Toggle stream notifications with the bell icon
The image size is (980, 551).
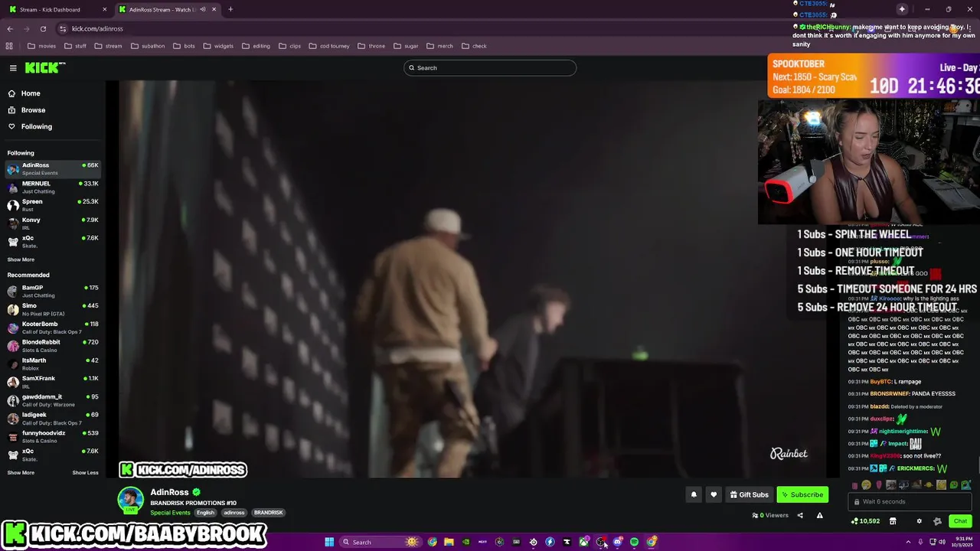tap(694, 494)
